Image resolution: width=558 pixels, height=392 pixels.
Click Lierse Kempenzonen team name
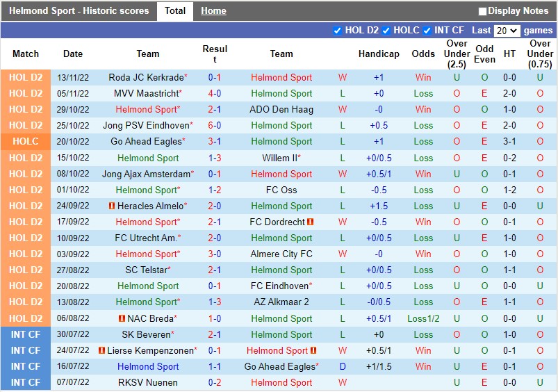[151, 350]
